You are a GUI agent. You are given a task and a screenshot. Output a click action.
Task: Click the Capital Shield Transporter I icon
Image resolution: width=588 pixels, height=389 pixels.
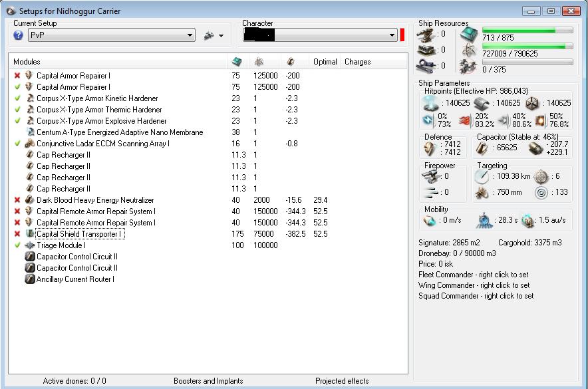[30, 234]
